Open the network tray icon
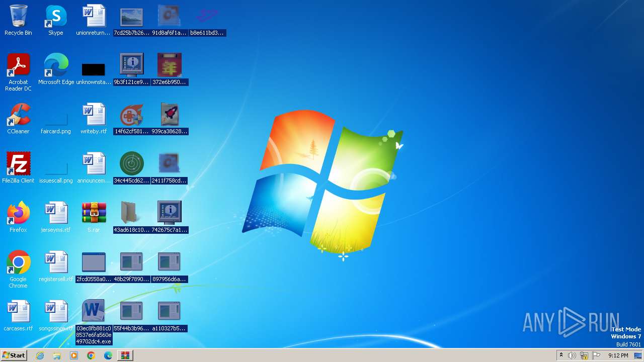The height and width of the screenshot is (362, 644). click(x=584, y=355)
